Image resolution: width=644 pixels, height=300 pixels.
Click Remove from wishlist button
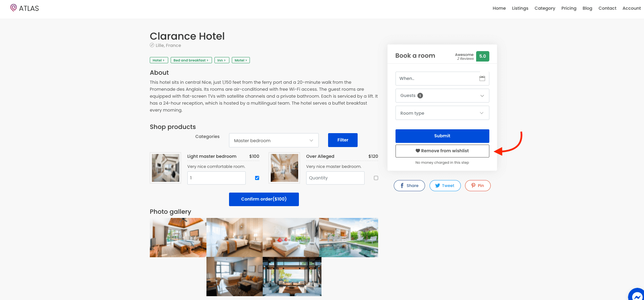(x=442, y=151)
